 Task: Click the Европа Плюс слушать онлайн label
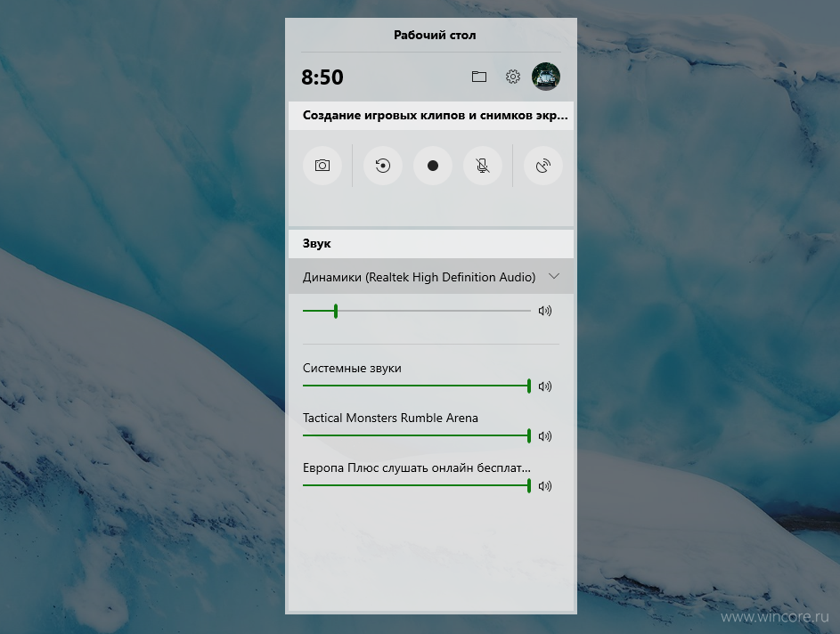point(416,468)
